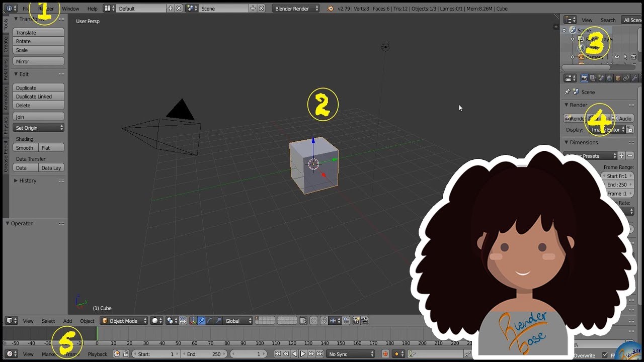The image size is (644, 362).
Task: Collapse the Dimensions panel
Action: [567, 142]
